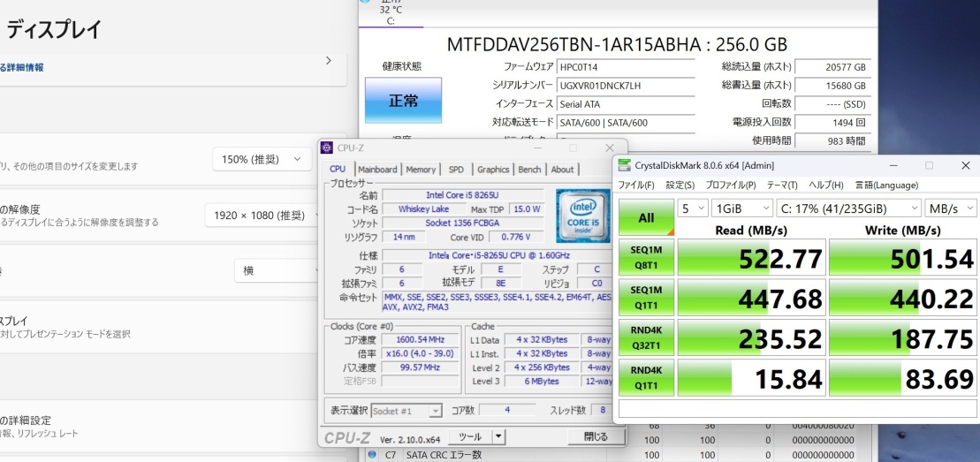Click the CPU name field Intel Core i5 8265U
This screenshot has height=462, width=980.
463,195
